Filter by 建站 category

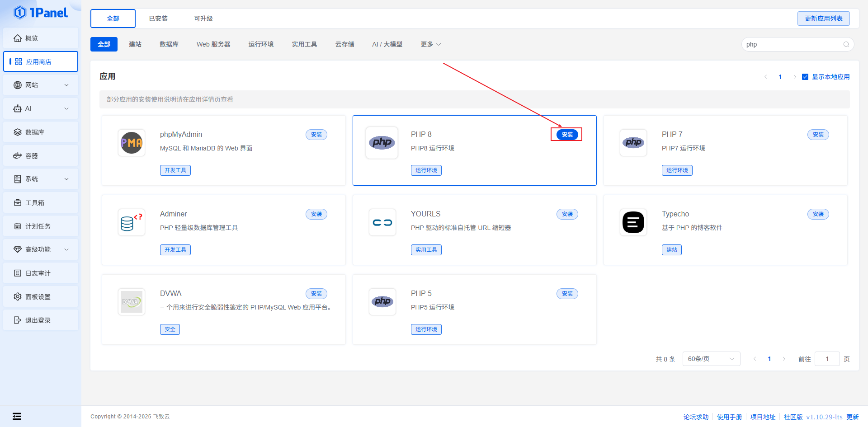pos(135,44)
